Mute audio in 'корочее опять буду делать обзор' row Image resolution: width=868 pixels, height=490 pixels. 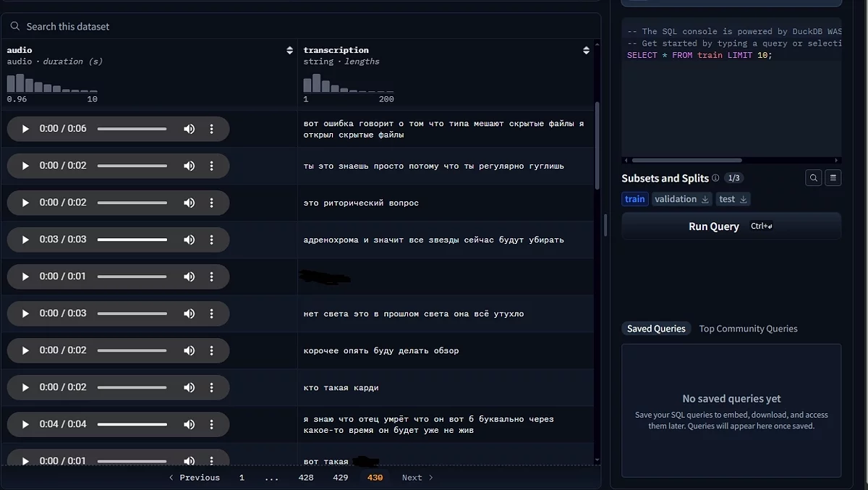click(189, 350)
